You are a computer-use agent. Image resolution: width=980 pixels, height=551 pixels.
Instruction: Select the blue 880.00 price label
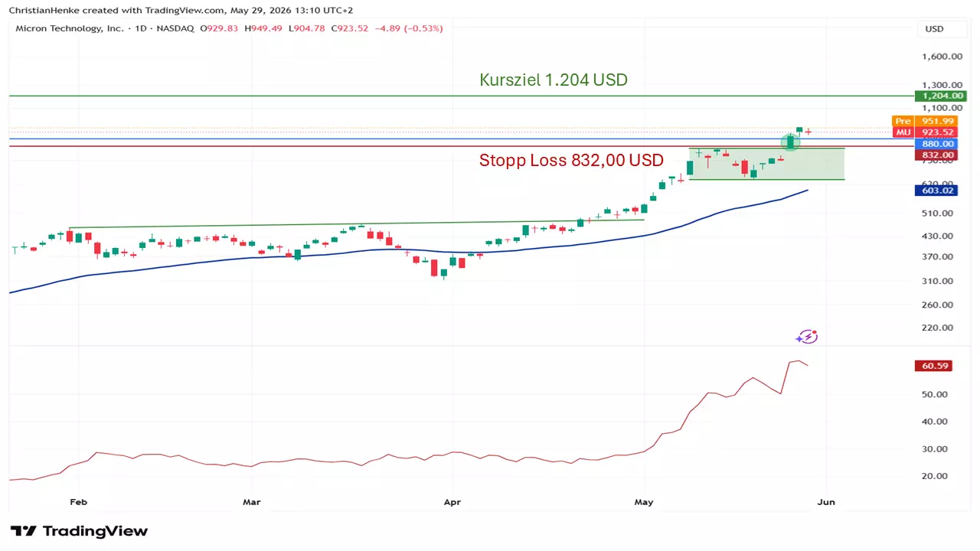coord(936,144)
